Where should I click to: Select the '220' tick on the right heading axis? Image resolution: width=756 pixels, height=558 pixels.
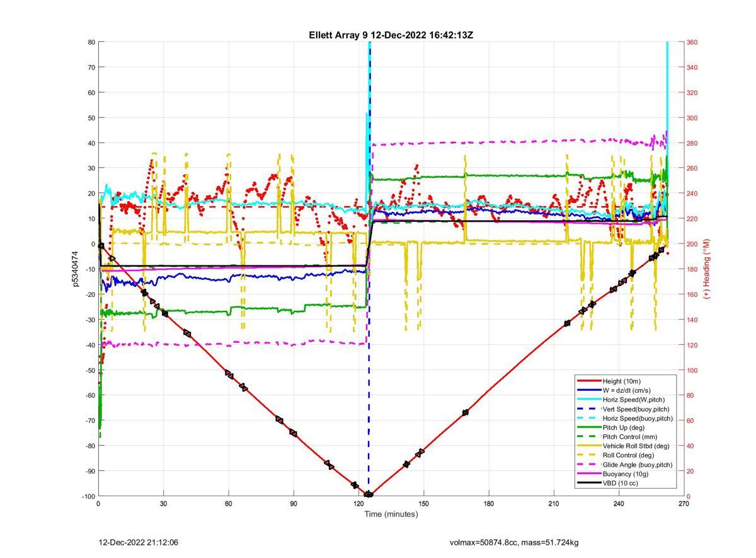(x=692, y=219)
